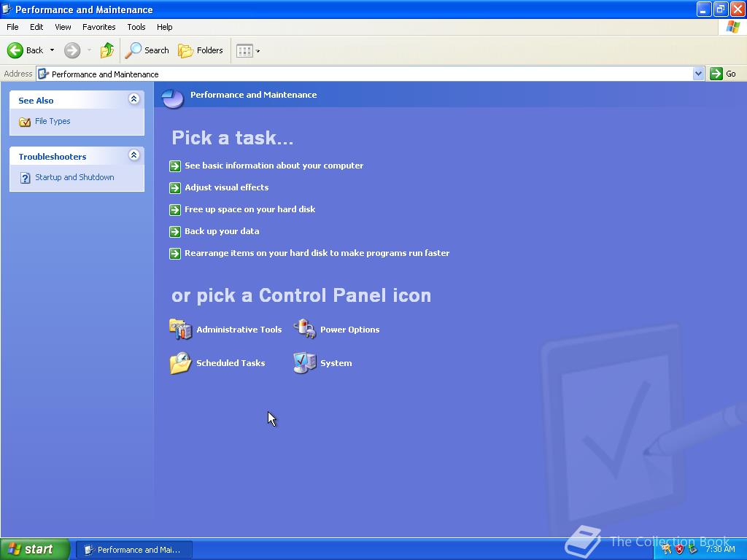Image resolution: width=747 pixels, height=560 pixels.
Task: Click arrow icon beside See basic information
Action: [x=175, y=166]
